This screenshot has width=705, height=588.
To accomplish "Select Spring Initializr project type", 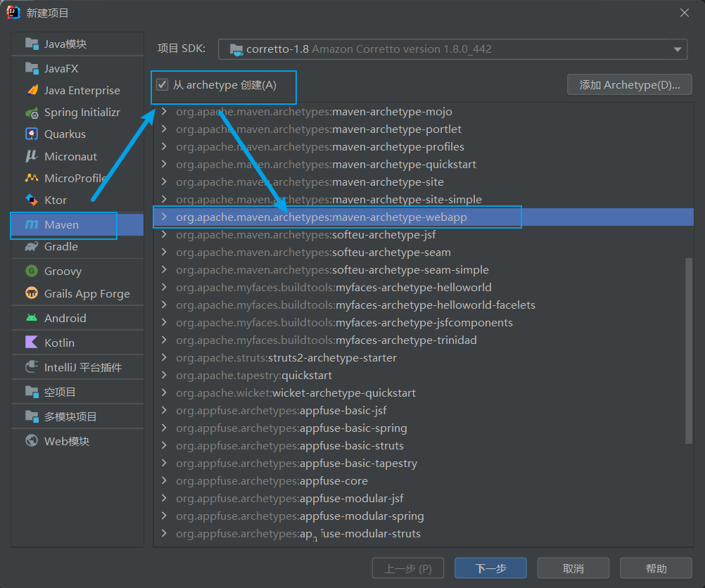I will point(77,113).
